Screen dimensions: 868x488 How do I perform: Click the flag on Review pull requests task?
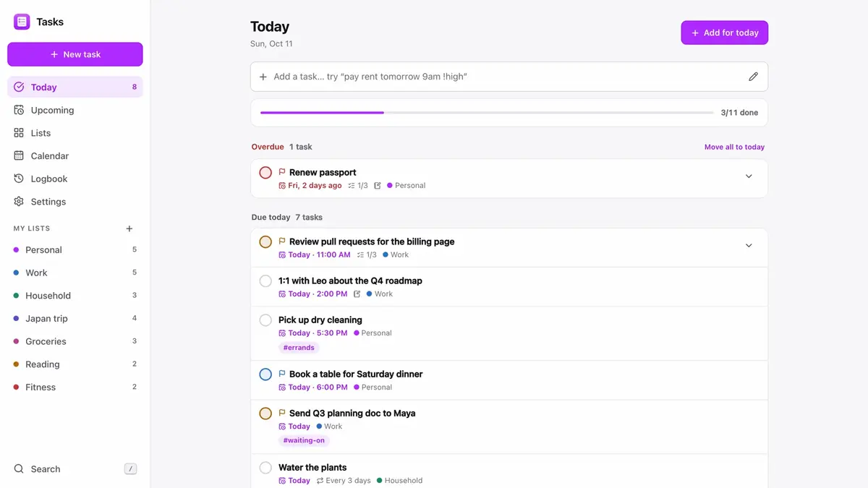[x=282, y=241]
